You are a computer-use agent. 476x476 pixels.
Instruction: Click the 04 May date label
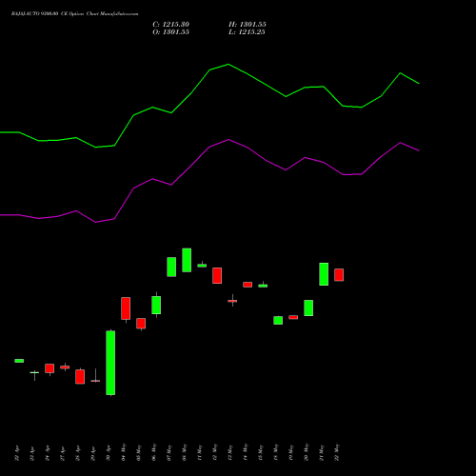pyautogui.click(x=124, y=452)
